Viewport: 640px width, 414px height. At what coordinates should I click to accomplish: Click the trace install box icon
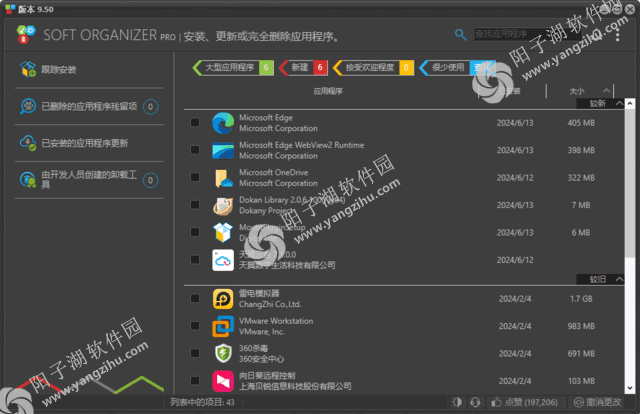[x=28, y=69]
